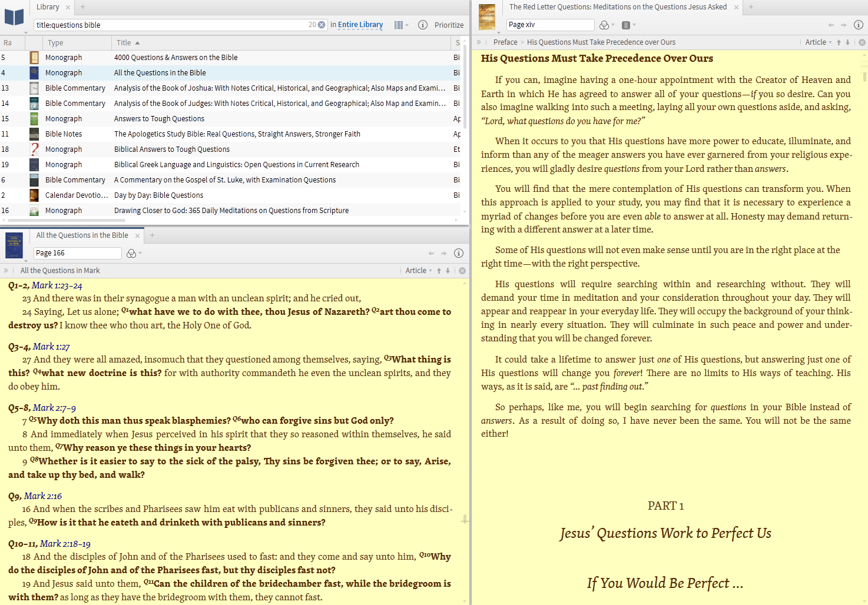Close All the Questions in the Bible tab
Screen dimensions: 868x605
137,235
